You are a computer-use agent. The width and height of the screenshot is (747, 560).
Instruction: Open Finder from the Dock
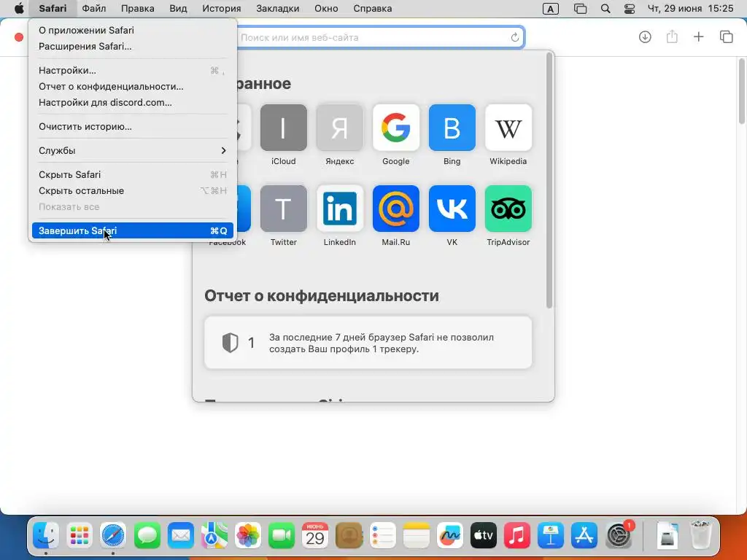click(46, 535)
